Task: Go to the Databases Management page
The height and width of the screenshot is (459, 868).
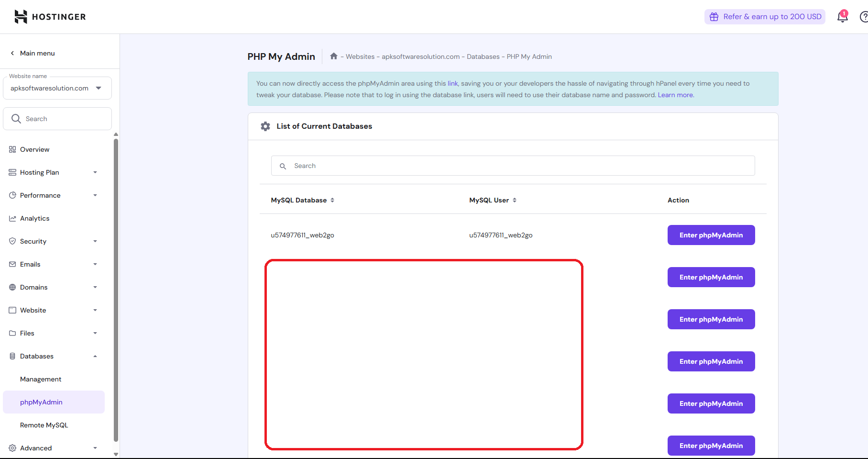Action: pyautogui.click(x=41, y=379)
